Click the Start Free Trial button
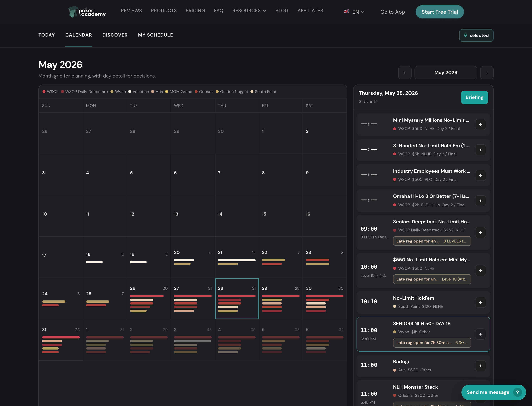The image size is (532, 406). point(440,12)
